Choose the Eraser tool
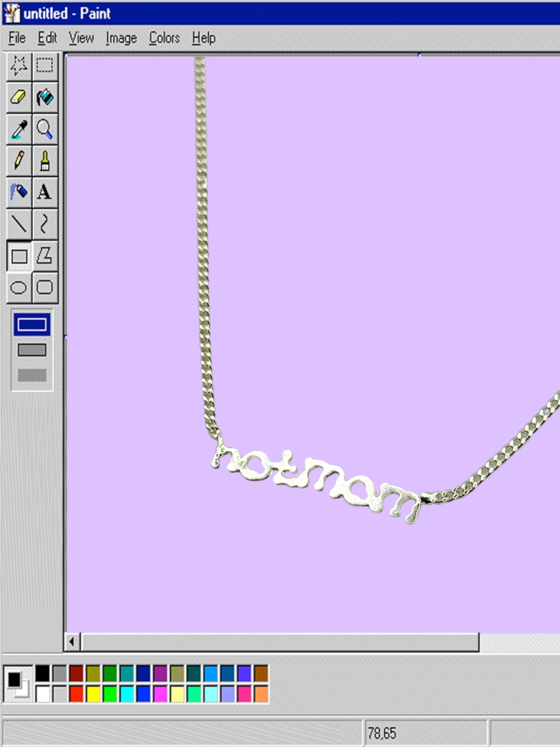Image resolution: width=560 pixels, height=747 pixels. pyautogui.click(x=19, y=98)
